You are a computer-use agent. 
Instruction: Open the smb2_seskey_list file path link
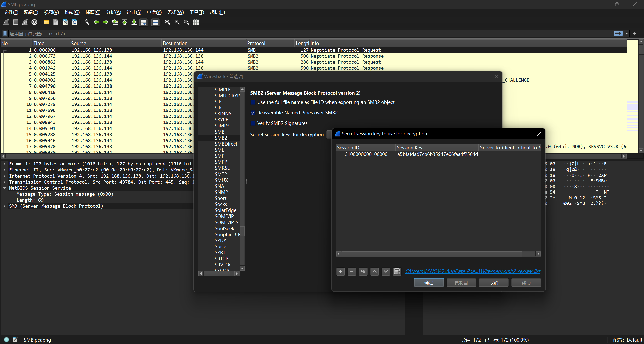[472, 271]
